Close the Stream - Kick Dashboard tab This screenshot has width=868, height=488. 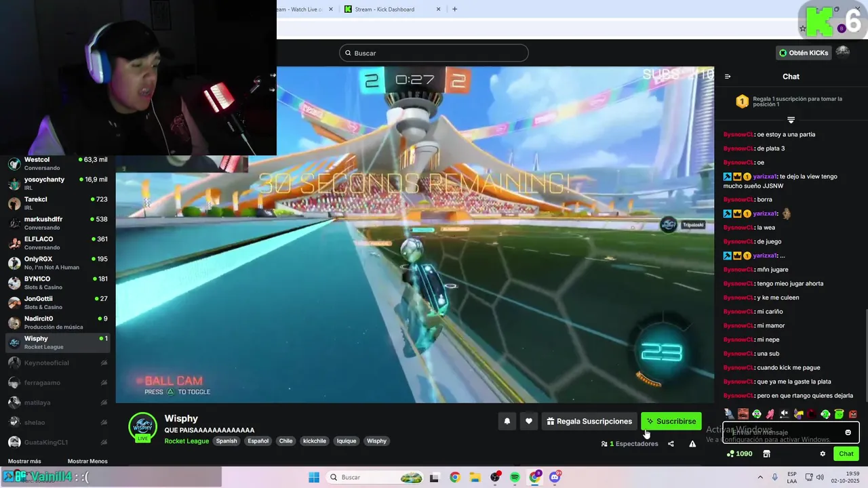tap(438, 9)
